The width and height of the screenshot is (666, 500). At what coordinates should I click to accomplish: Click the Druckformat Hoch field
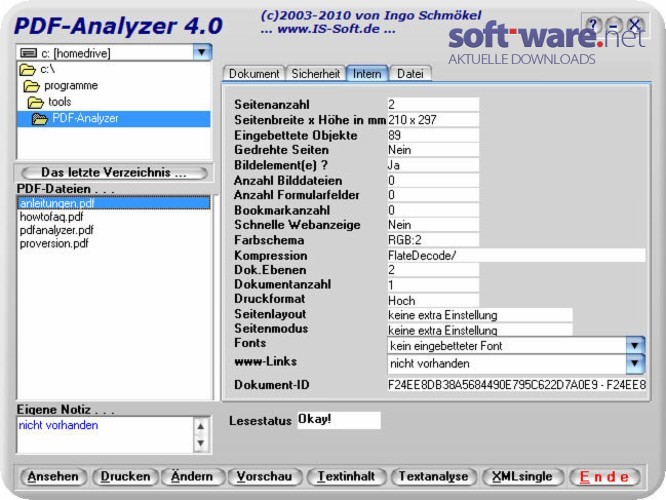coord(433,300)
